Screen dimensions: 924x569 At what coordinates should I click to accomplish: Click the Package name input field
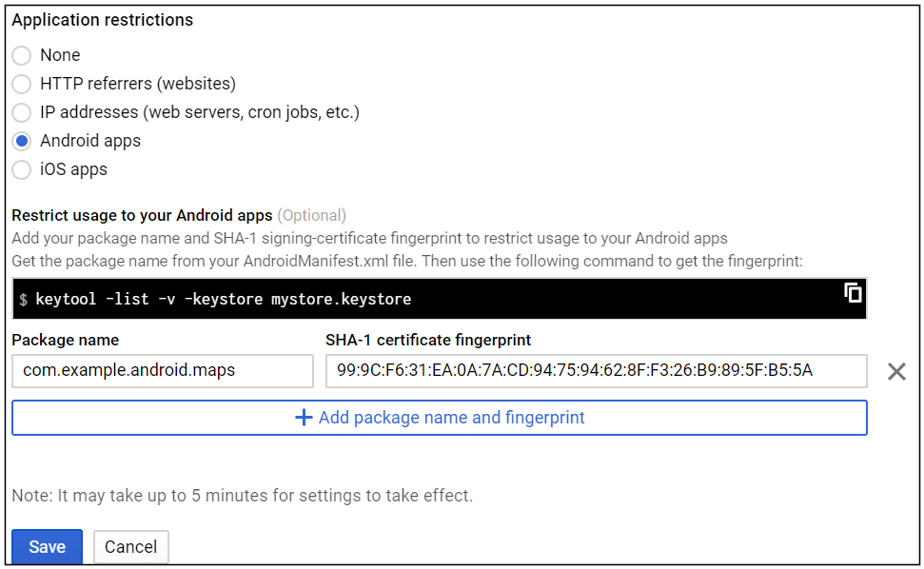(x=162, y=371)
